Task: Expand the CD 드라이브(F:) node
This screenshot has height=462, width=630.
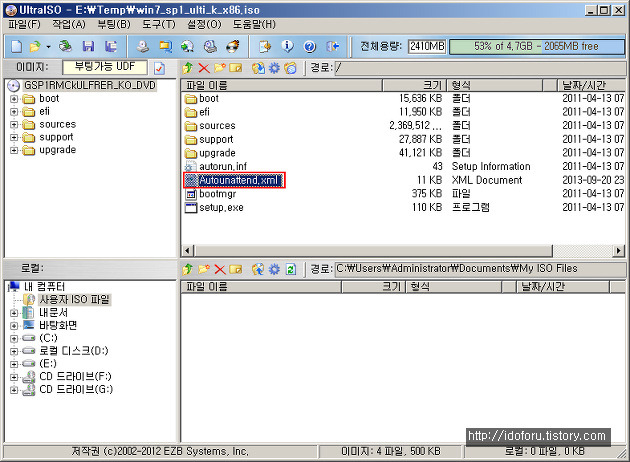Action: click(x=14, y=377)
